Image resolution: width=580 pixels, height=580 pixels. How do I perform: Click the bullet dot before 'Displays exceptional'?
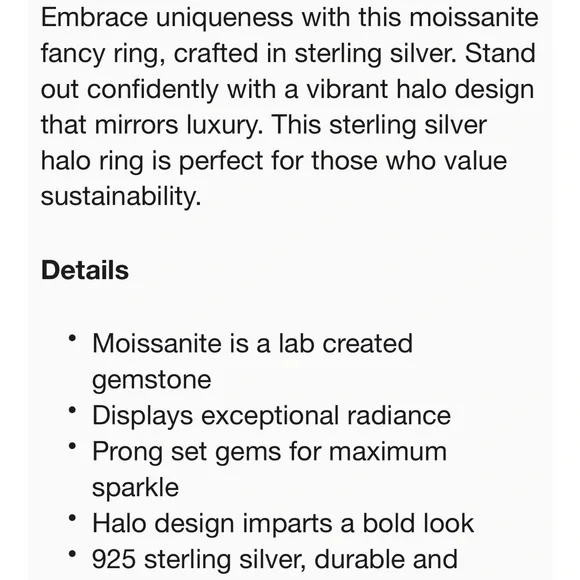(x=72, y=410)
